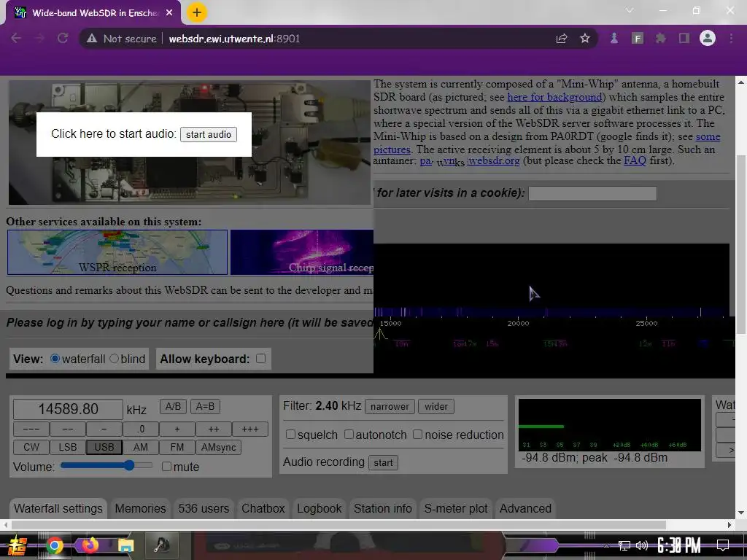The image size is (747, 560).
Task: Tune up with the +++ button
Action: (249, 429)
